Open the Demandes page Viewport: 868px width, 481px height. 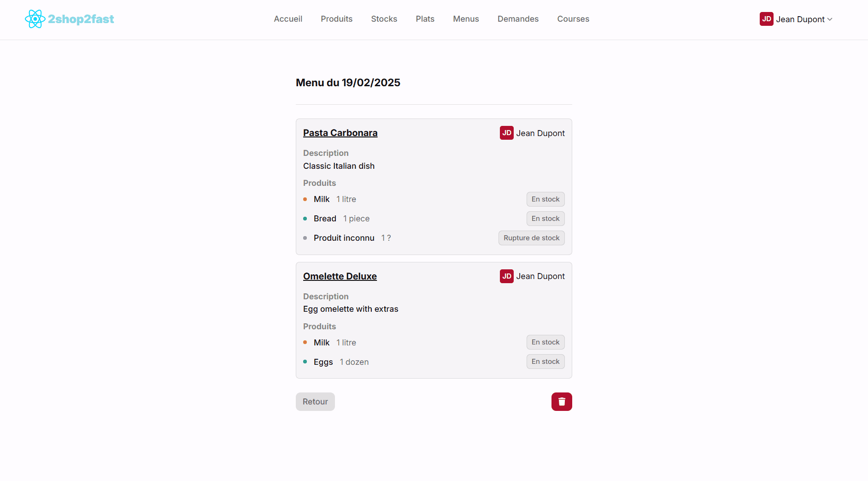click(x=518, y=19)
